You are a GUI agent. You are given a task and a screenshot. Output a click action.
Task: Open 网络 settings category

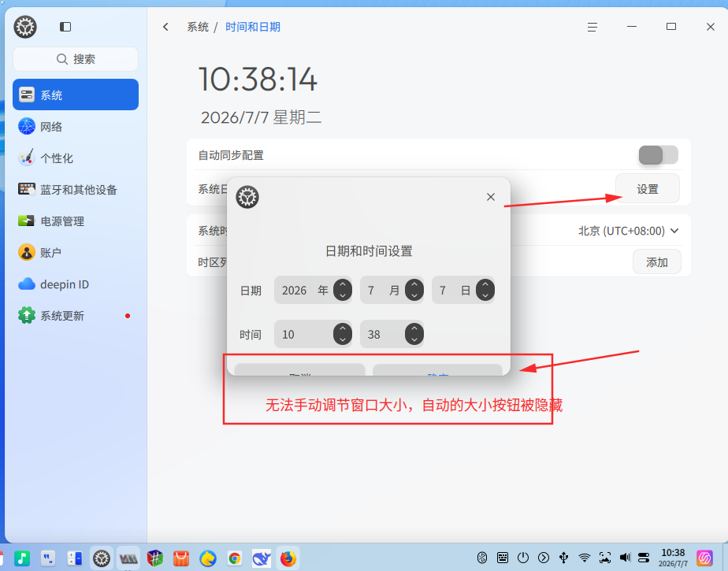(x=76, y=126)
